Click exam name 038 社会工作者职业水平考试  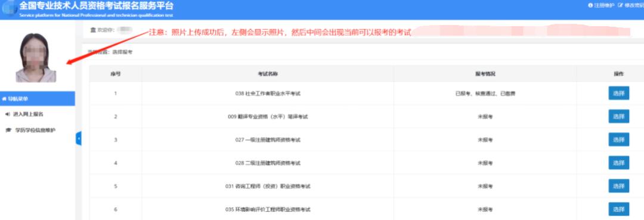(x=268, y=94)
